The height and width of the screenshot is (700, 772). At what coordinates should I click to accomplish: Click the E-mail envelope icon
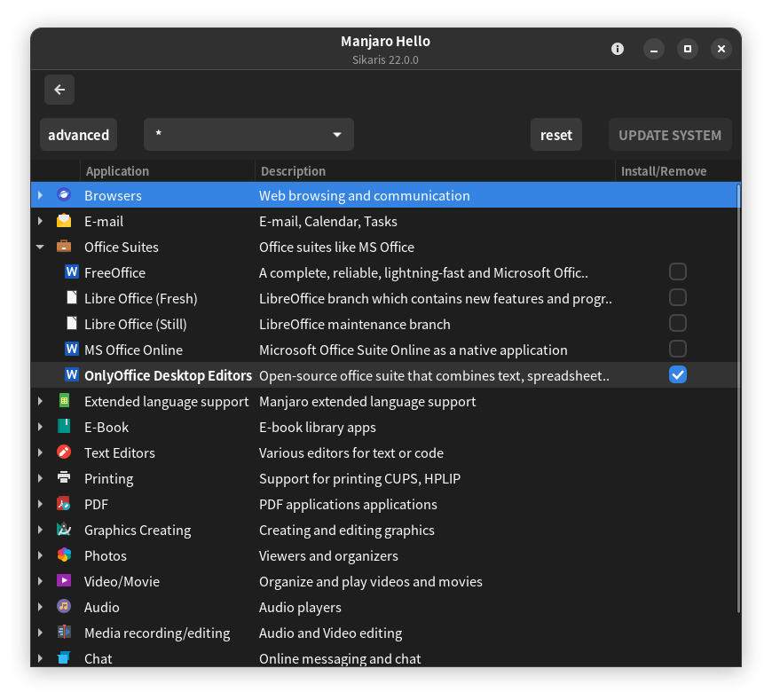pos(64,221)
